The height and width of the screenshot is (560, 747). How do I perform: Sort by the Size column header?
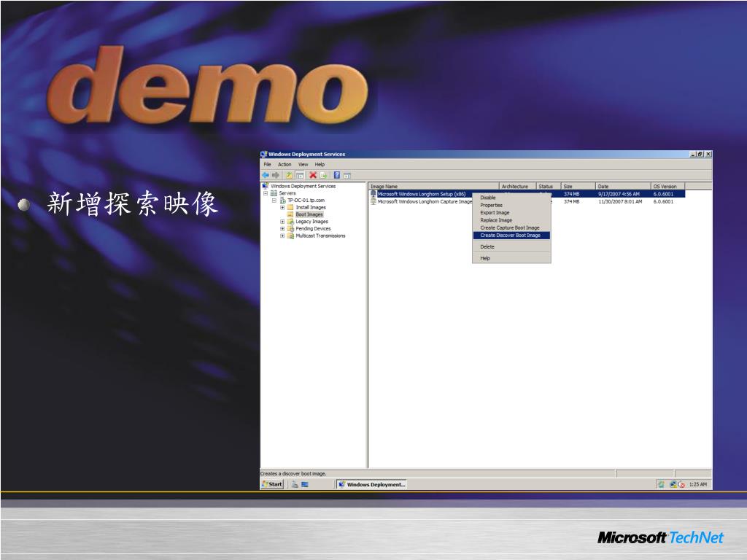(x=578, y=186)
